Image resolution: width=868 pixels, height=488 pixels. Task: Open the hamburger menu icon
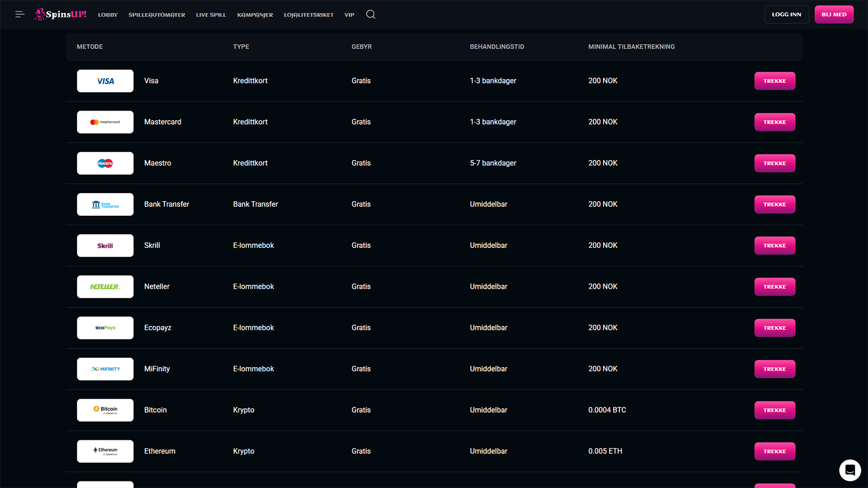(20, 15)
